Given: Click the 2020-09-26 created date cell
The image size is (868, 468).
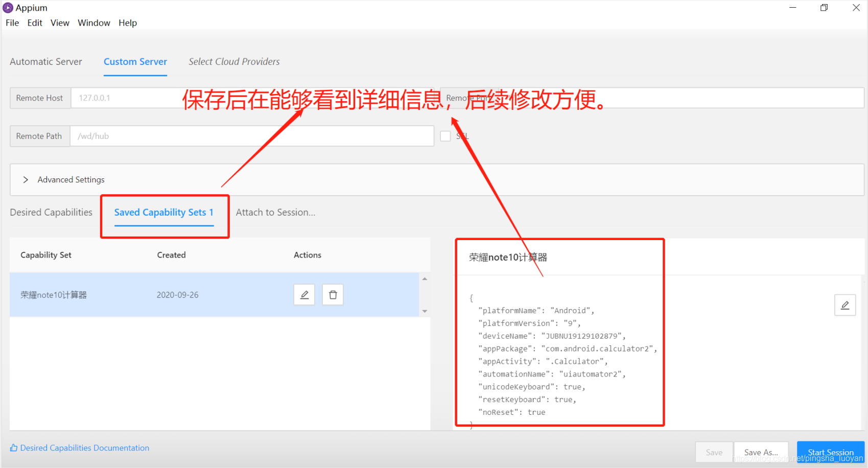Looking at the screenshot, I should pos(177,295).
